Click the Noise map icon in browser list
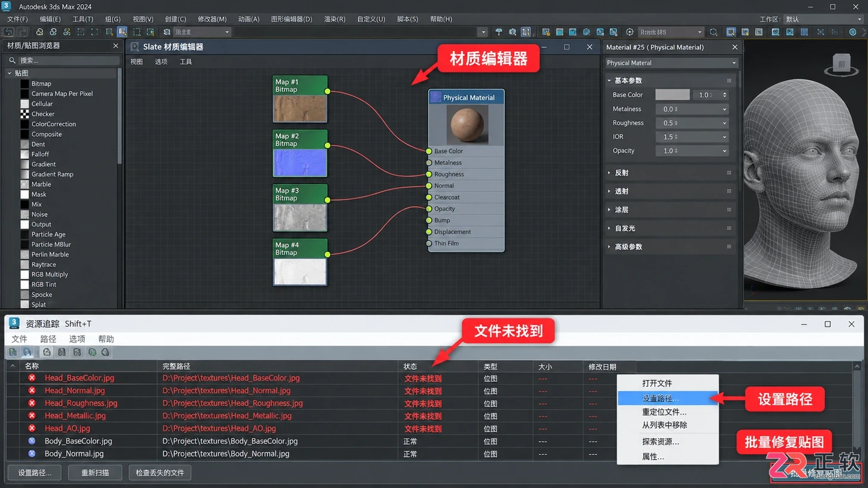Screen dimensions: 868x488 (25, 214)
